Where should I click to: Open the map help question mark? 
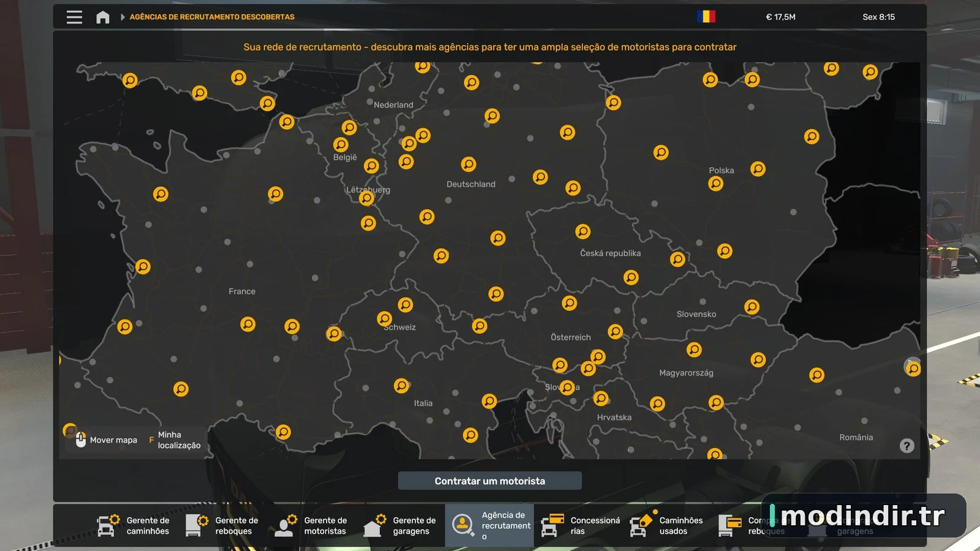pyautogui.click(x=907, y=446)
